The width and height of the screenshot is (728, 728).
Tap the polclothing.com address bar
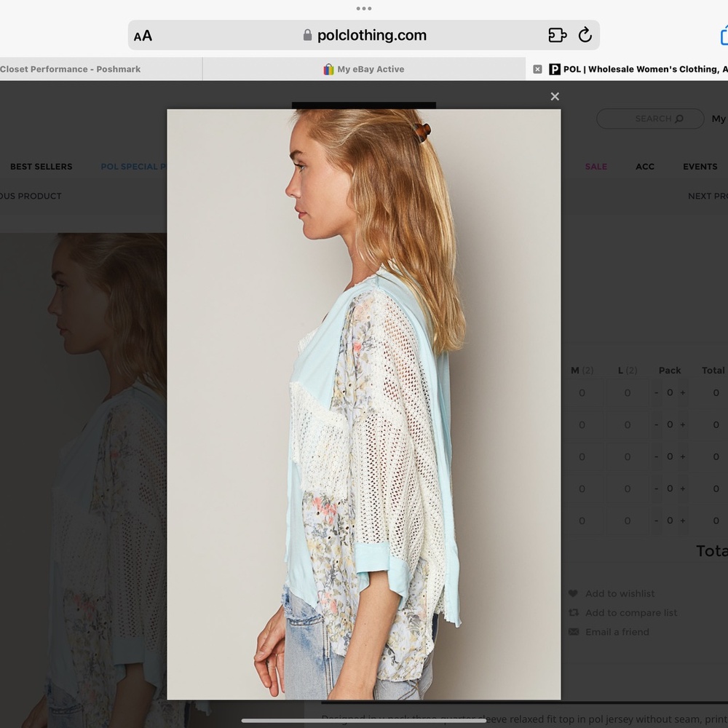point(363,35)
